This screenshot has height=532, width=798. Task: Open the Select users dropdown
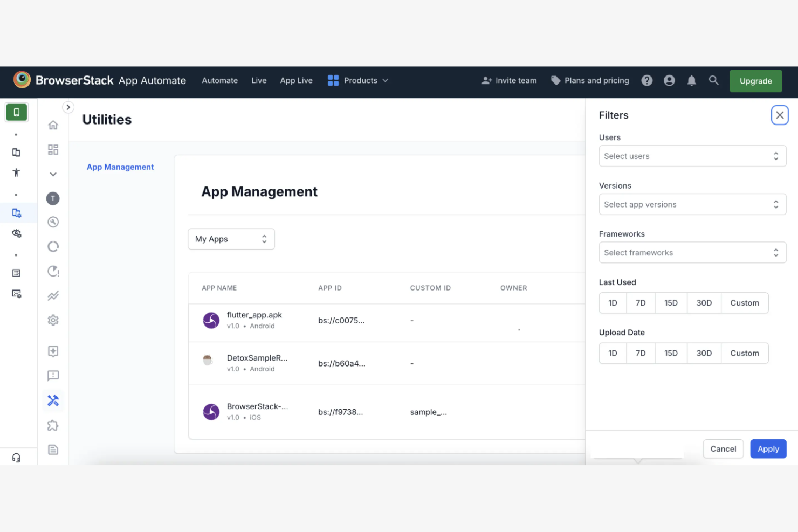pos(692,156)
